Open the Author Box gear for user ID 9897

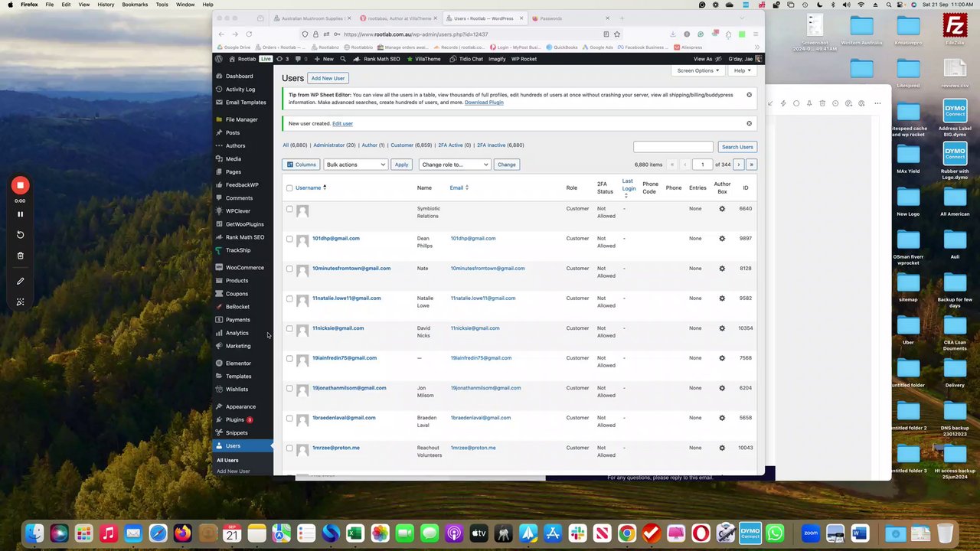722,238
